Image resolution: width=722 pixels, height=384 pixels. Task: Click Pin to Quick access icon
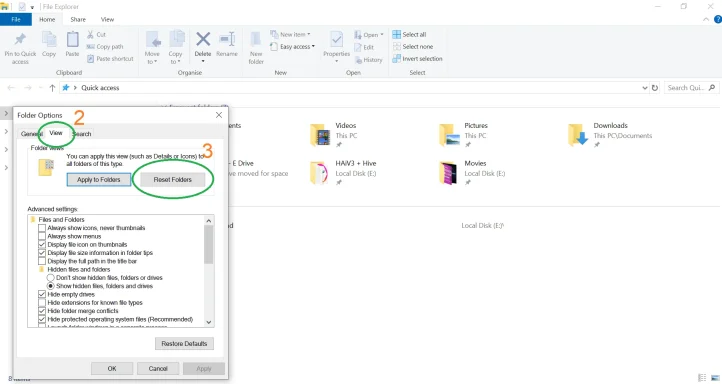[x=20, y=39]
